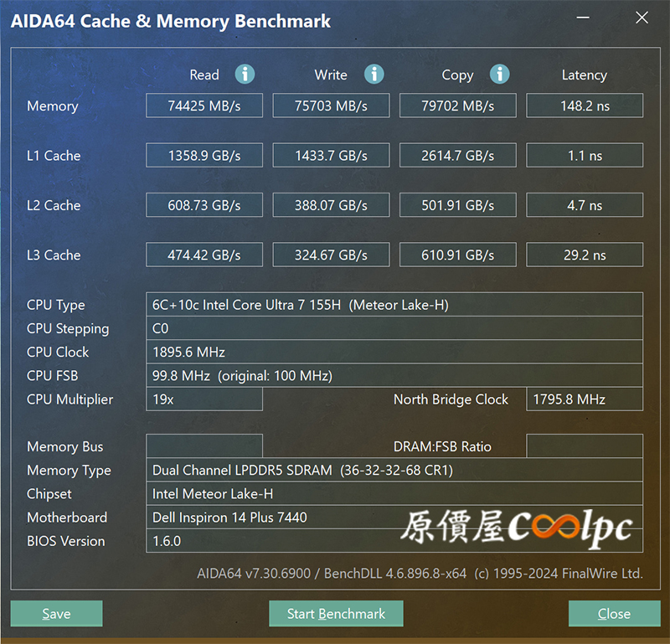670x644 pixels.
Task: Click Memory Type field LPDDR5 SDRAM
Action: (394, 470)
